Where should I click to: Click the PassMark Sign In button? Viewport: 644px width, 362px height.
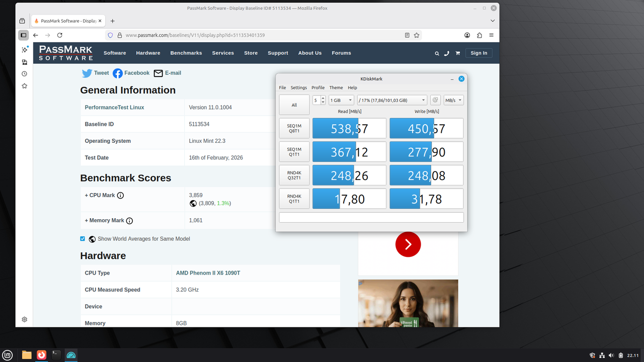point(478,53)
